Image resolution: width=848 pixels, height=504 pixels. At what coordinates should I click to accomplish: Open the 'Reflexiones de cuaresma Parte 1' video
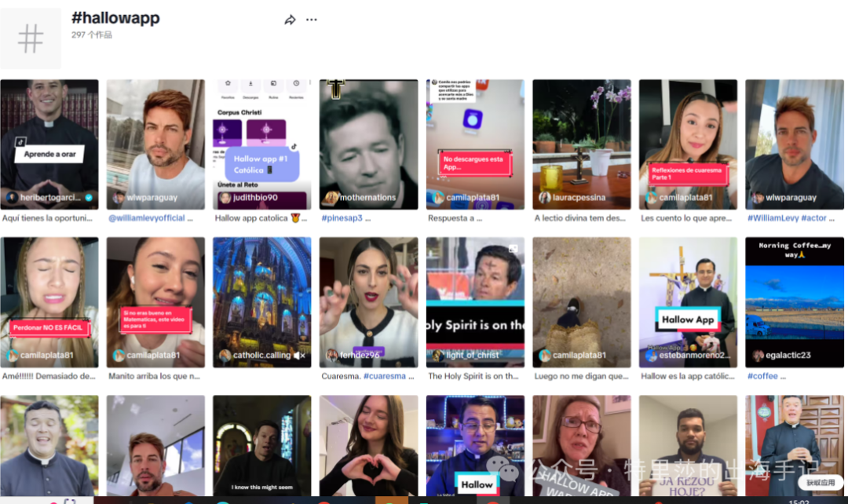[688, 144]
